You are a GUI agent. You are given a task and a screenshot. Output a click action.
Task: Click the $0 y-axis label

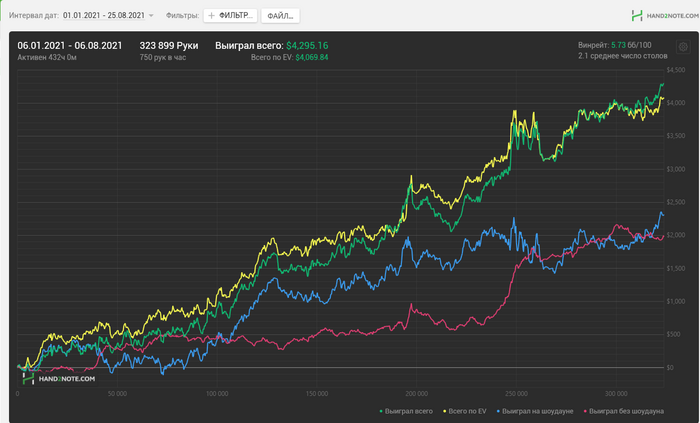(x=670, y=368)
